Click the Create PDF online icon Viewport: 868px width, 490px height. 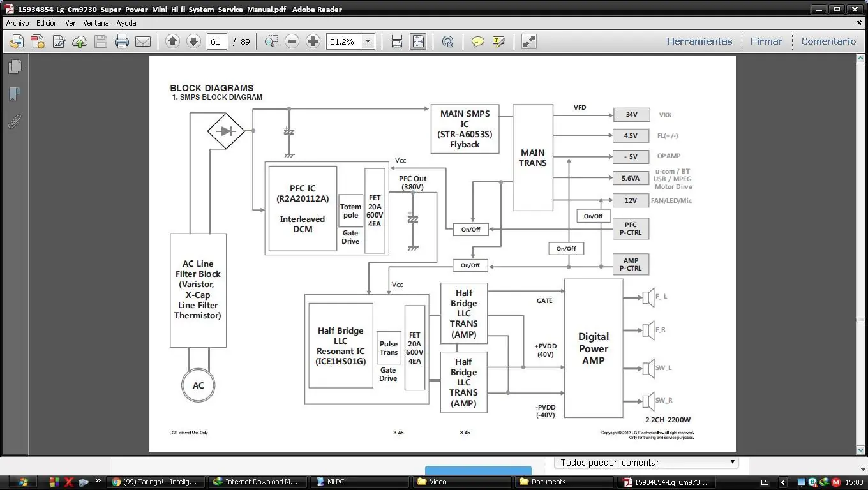coord(38,41)
